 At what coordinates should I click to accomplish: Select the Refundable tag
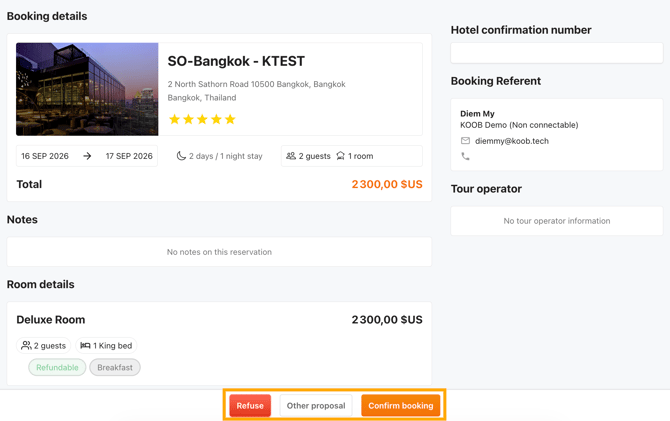coord(57,367)
